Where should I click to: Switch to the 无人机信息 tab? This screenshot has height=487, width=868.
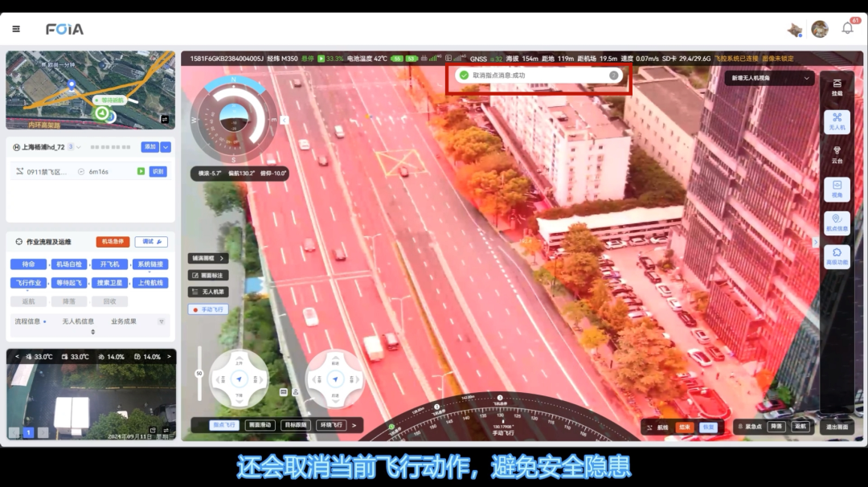[78, 321]
